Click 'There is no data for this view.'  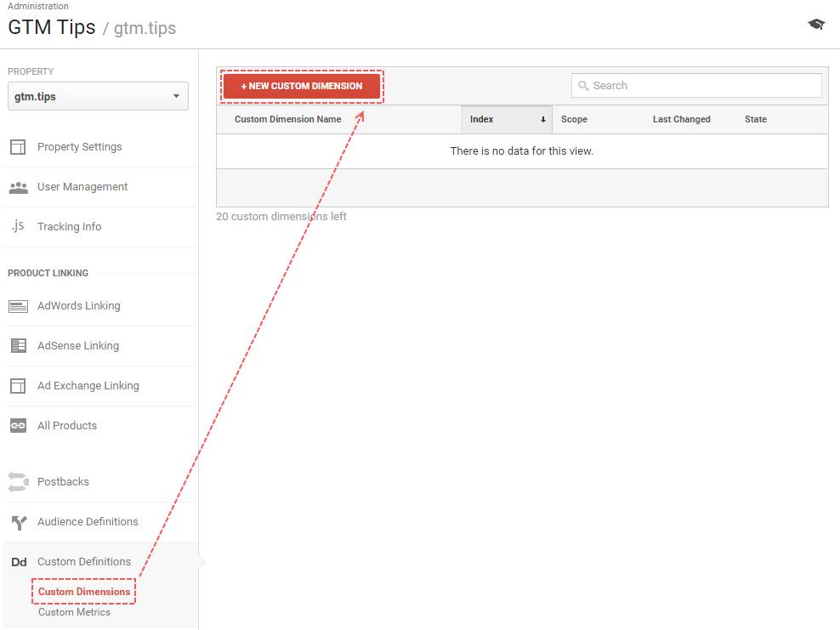522,151
